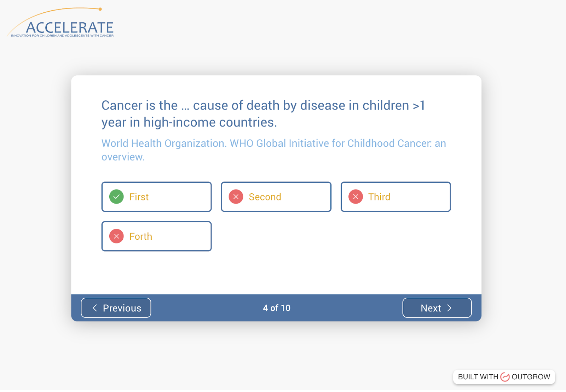Screen dimensions: 566x392
Task: Click the Outgrow logo icon in badge
Action: pos(505,377)
